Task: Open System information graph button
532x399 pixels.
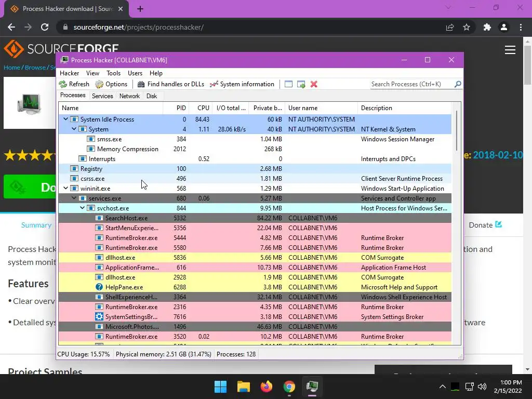Action: (242, 84)
